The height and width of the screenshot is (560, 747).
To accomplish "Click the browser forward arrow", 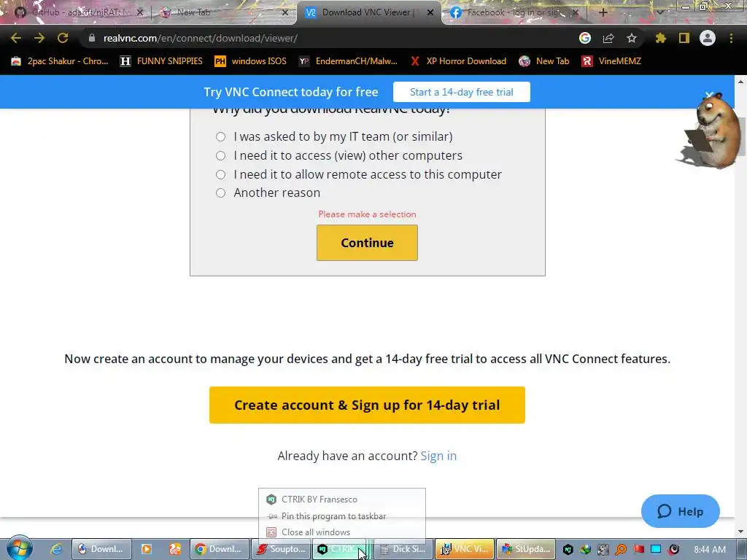I will [x=39, y=38].
